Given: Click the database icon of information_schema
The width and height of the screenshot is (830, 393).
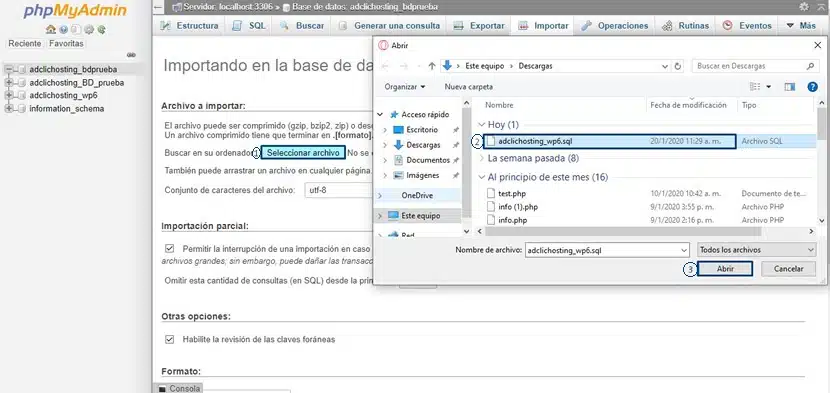Looking at the screenshot, I should pos(22,109).
